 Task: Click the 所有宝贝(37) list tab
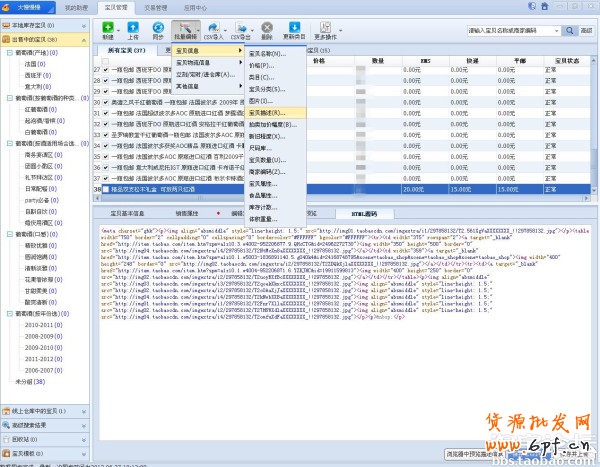tap(127, 50)
